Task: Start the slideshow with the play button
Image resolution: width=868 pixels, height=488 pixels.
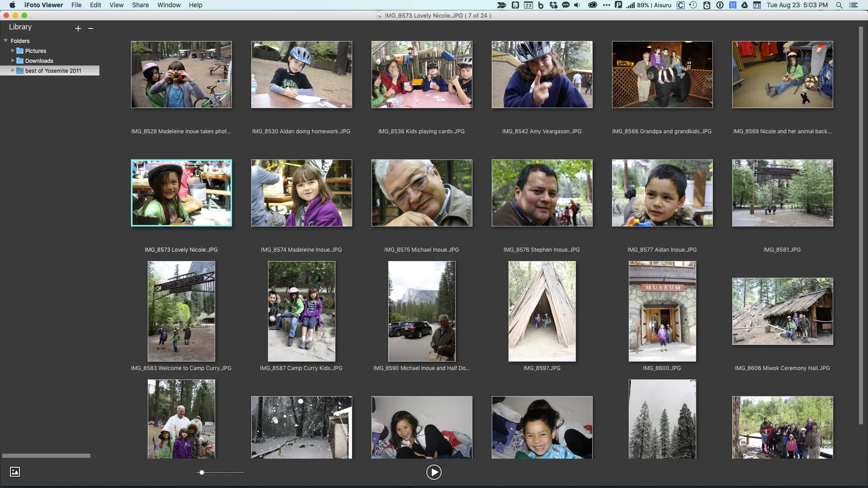Action: click(x=434, y=472)
